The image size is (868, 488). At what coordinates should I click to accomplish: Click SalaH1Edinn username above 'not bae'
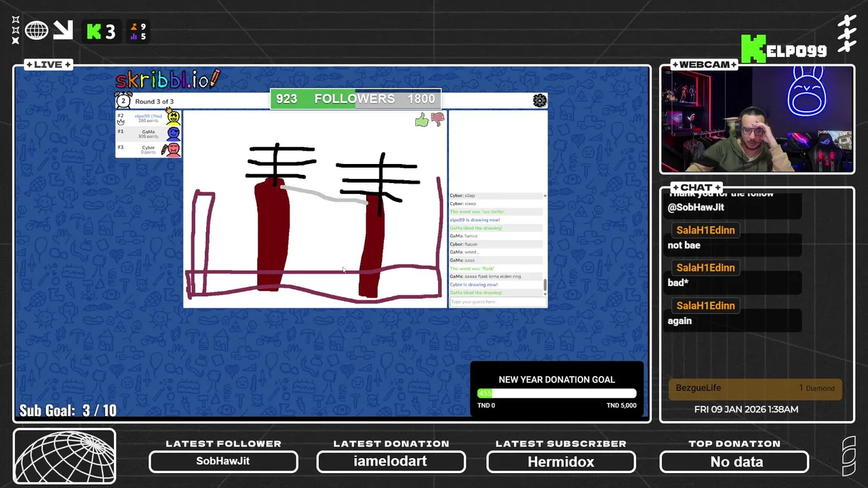pyautogui.click(x=705, y=230)
